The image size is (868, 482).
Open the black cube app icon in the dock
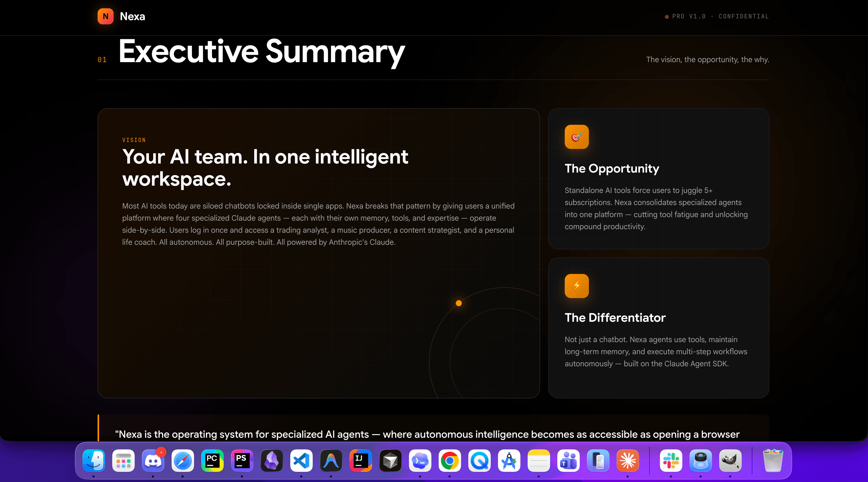click(390, 460)
